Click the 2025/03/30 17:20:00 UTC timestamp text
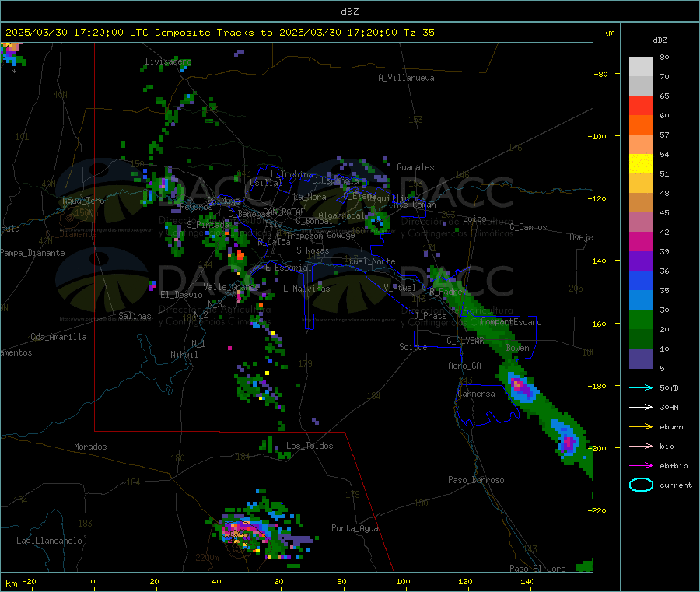700x592 pixels. point(77,33)
